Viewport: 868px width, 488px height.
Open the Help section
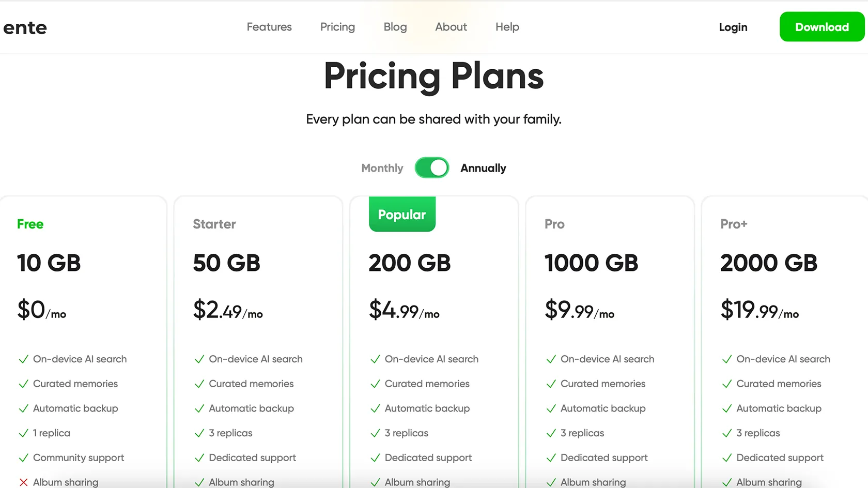click(507, 27)
